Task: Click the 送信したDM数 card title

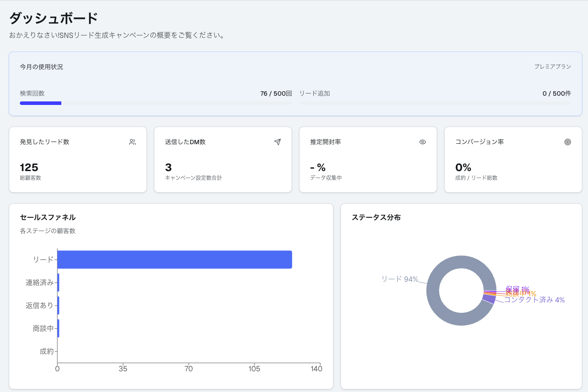Action: pyautogui.click(x=185, y=142)
